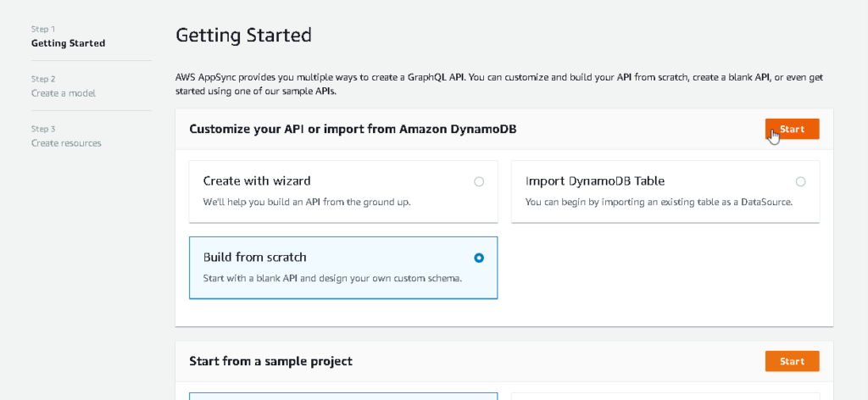Image resolution: width=868 pixels, height=400 pixels.
Task: Click Start in the Customize your API section
Action: click(x=792, y=129)
